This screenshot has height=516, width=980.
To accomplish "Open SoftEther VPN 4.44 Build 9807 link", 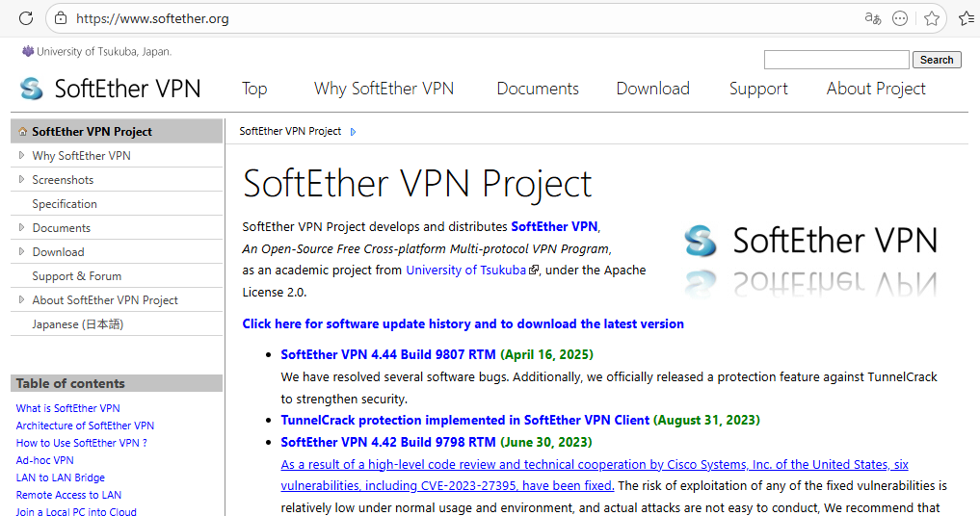I will [388, 354].
